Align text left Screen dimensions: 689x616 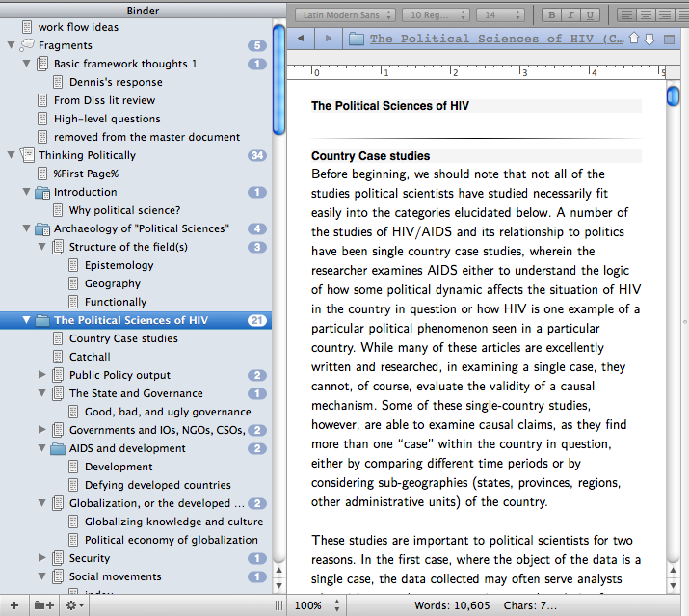point(627,15)
